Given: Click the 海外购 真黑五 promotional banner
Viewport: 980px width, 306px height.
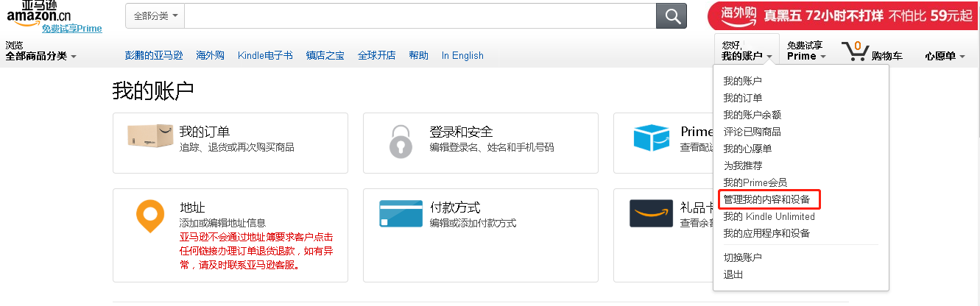Looking at the screenshot, I should 843,15.
